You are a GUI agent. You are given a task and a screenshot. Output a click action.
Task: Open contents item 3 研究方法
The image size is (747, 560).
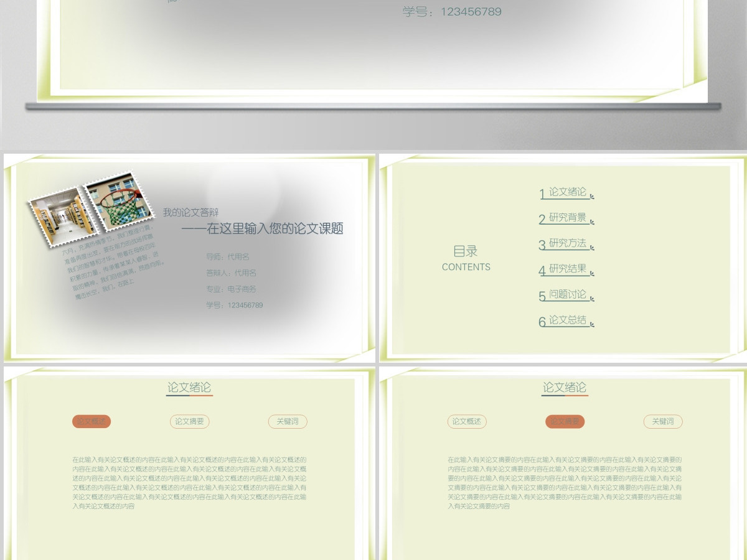pyautogui.click(x=566, y=244)
